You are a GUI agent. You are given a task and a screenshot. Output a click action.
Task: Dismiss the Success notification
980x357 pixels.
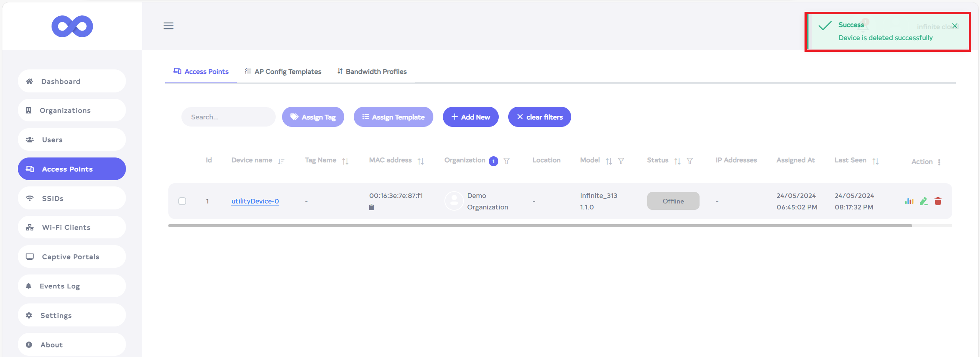[x=955, y=26]
